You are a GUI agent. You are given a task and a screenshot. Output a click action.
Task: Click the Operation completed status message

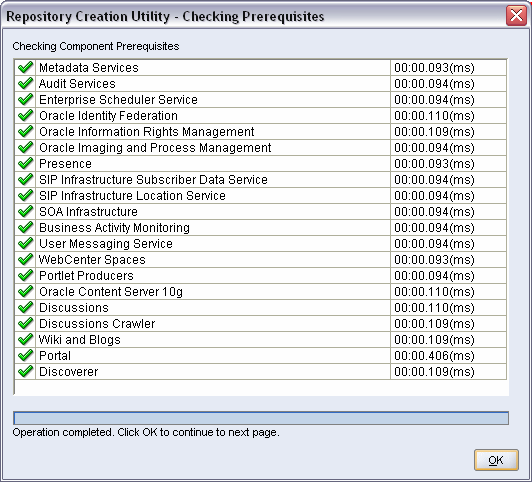pyautogui.click(x=146, y=432)
